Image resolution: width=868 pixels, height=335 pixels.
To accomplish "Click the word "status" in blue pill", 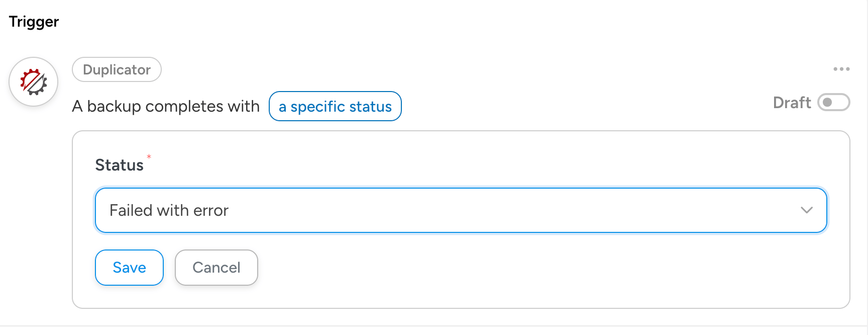I will click(x=370, y=107).
